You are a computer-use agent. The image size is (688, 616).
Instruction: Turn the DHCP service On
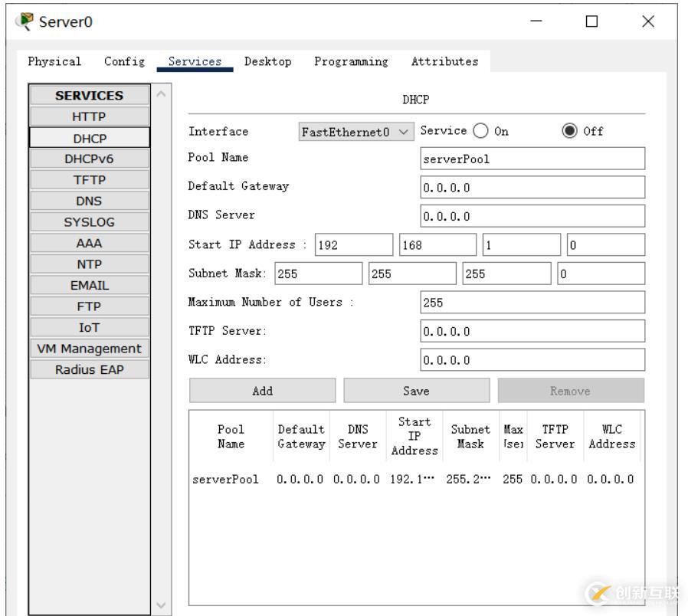(482, 131)
